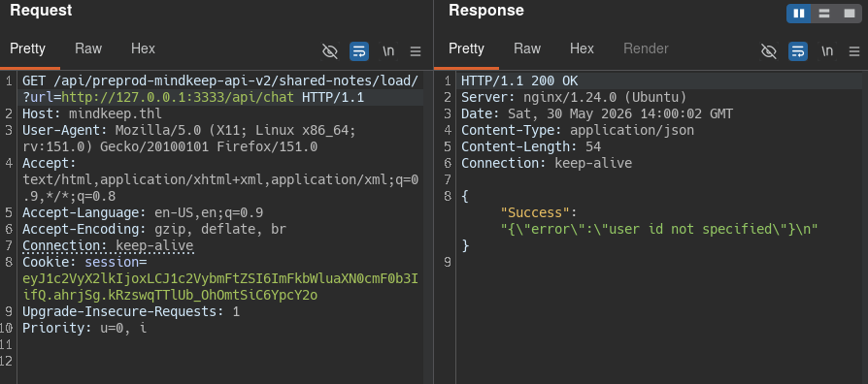This screenshot has width=868, height=384.
Task: Toggle hide non-printable eye icon in Response
Action: (769, 51)
